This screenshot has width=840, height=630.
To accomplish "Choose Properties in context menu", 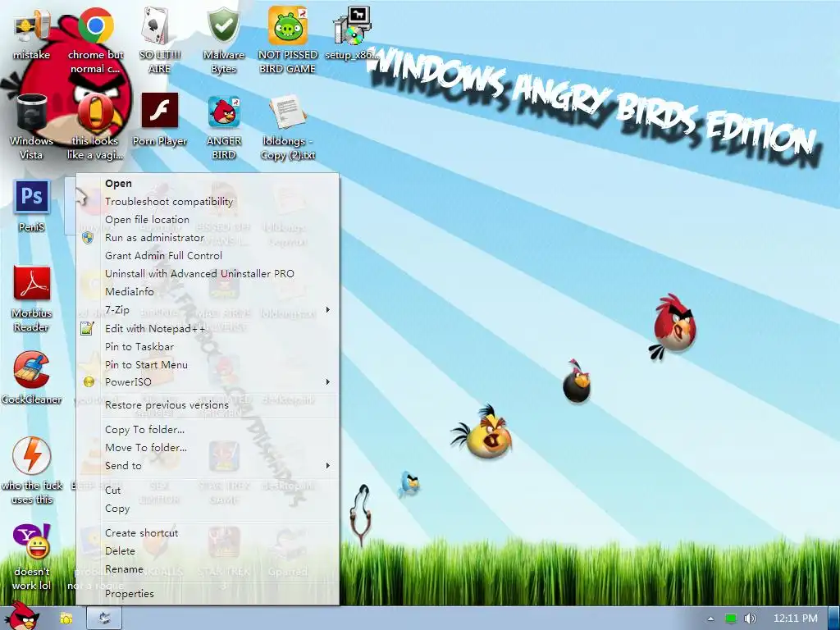I will click(208, 594).
